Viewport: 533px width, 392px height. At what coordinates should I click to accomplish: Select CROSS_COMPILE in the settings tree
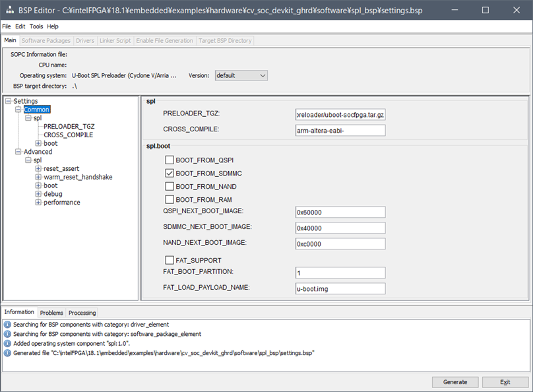[x=68, y=135]
